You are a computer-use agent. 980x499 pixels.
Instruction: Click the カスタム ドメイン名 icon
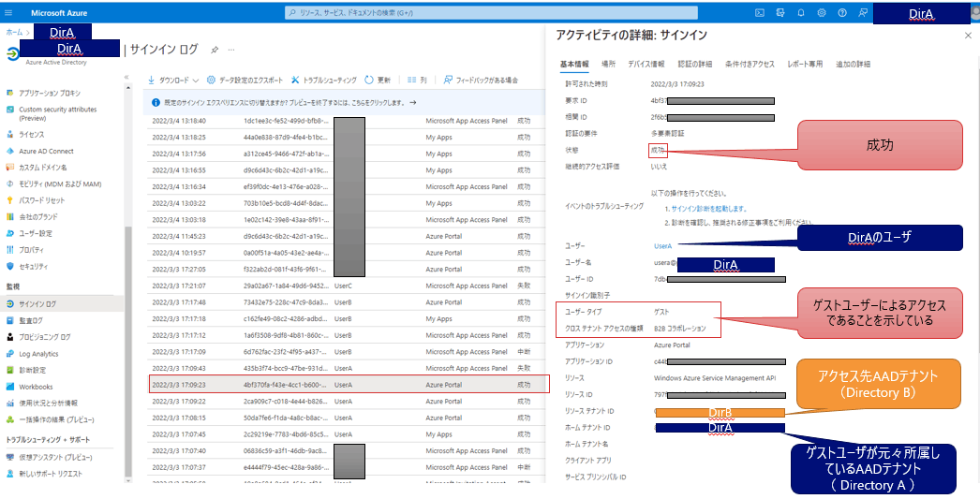tap(9, 168)
